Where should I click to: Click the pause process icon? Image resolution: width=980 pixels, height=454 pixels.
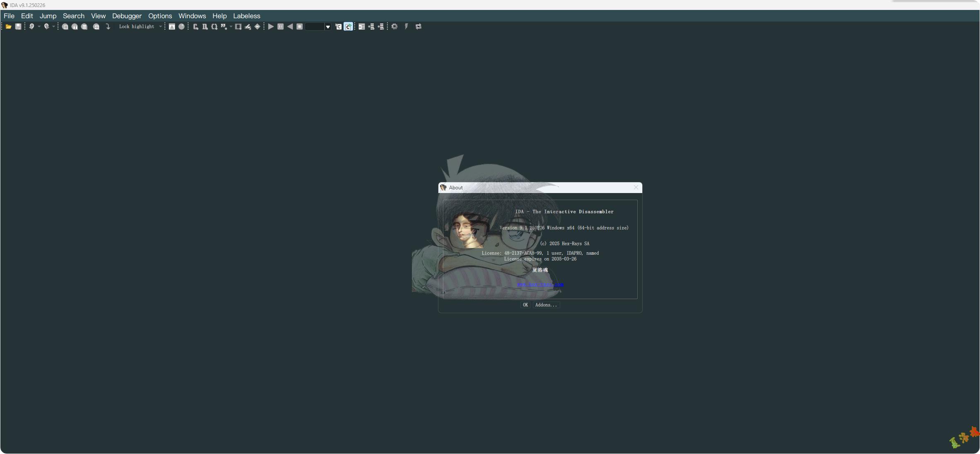(281, 27)
